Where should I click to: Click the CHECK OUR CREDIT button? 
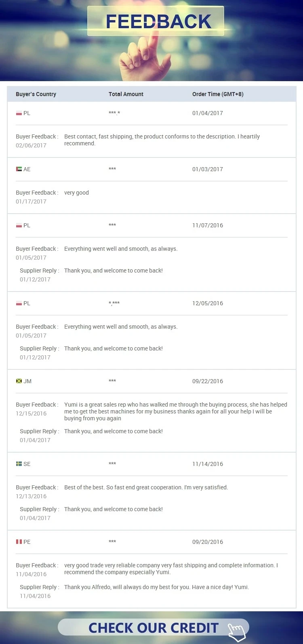(x=154, y=628)
